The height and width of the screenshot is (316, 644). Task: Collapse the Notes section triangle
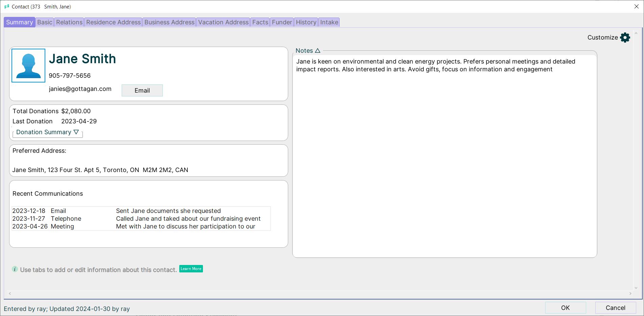[x=318, y=50]
